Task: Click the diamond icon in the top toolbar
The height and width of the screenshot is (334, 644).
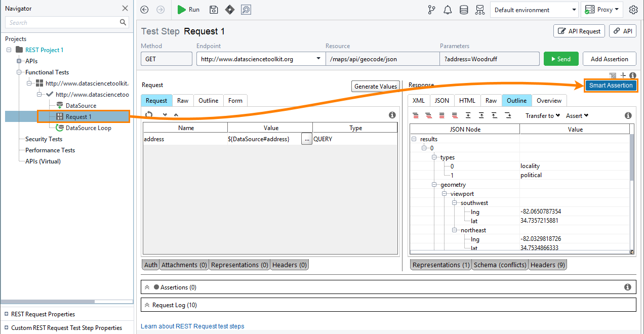Action: click(230, 10)
